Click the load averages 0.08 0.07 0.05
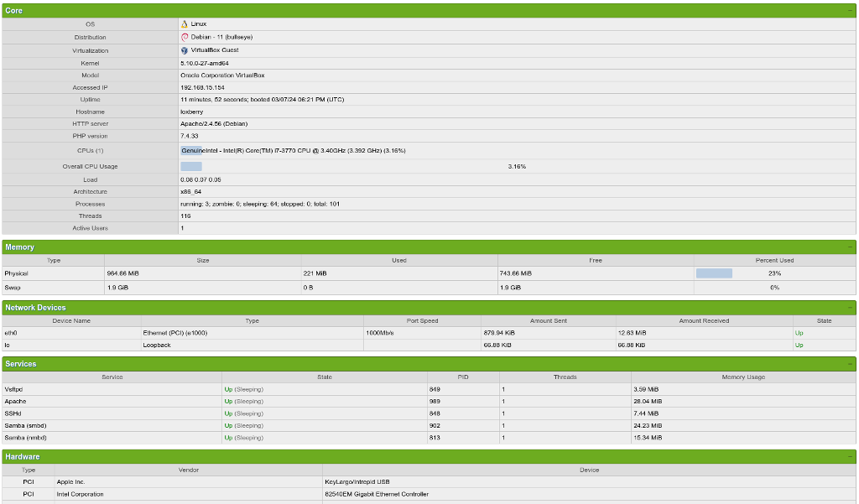 tap(200, 179)
